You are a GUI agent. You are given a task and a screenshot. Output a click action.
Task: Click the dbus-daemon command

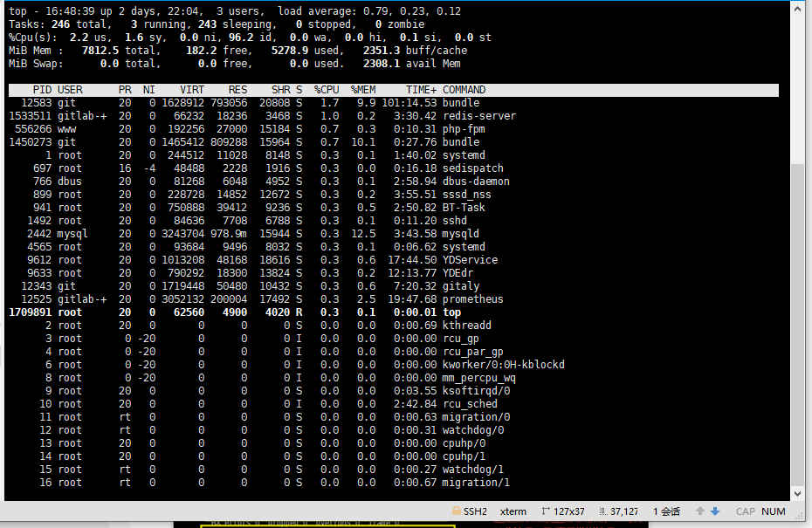pos(476,182)
